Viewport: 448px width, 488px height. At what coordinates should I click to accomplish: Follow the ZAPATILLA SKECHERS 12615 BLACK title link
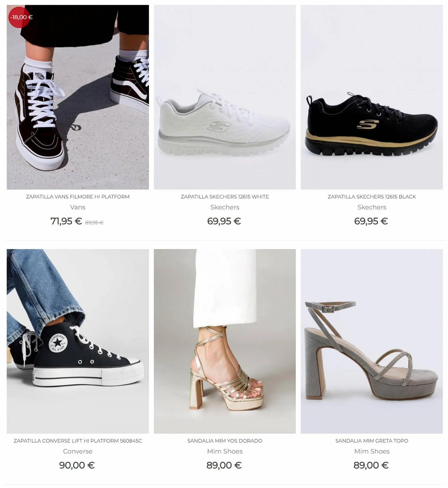click(372, 197)
